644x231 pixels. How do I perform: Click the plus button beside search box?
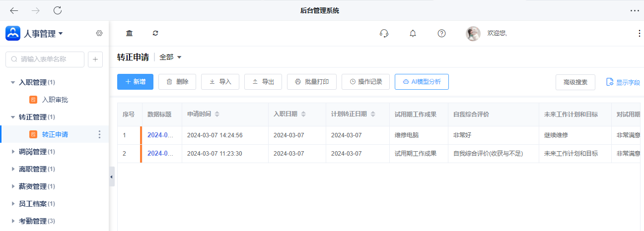tap(95, 59)
